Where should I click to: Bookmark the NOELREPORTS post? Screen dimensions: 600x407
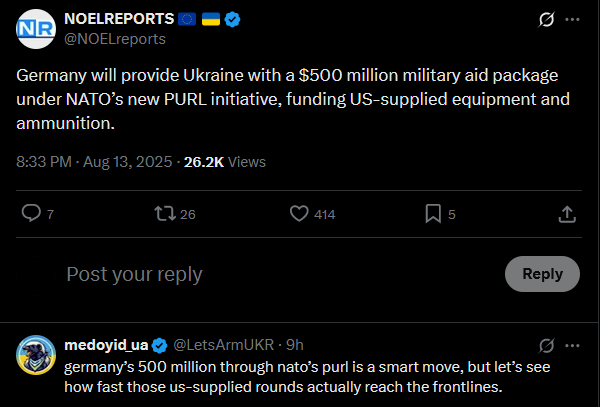[x=433, y=213]
